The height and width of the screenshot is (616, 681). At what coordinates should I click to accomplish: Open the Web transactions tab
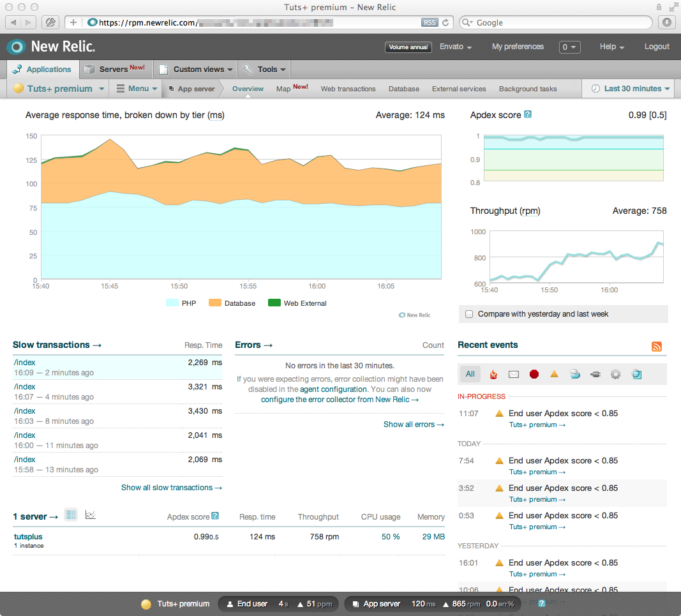[348, 89]
